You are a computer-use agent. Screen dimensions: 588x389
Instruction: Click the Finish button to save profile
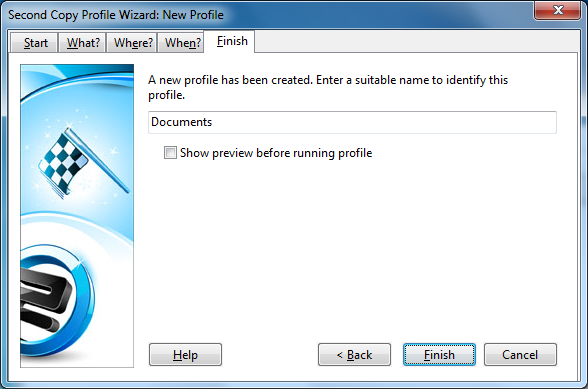coord(439,354)
